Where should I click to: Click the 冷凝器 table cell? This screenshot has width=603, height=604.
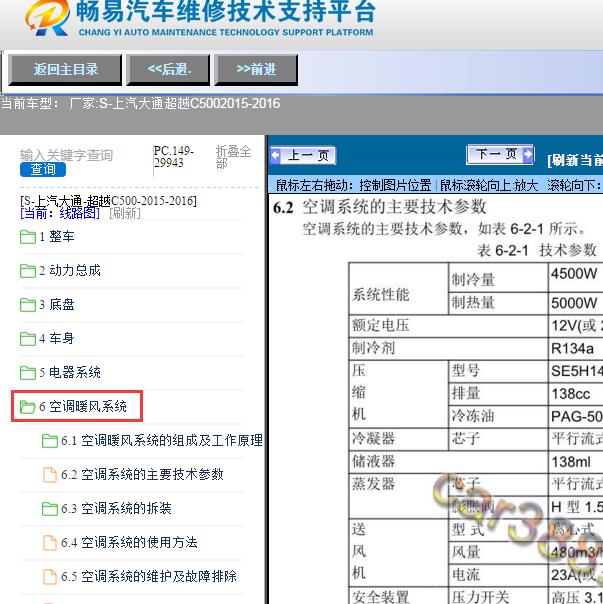399,439
